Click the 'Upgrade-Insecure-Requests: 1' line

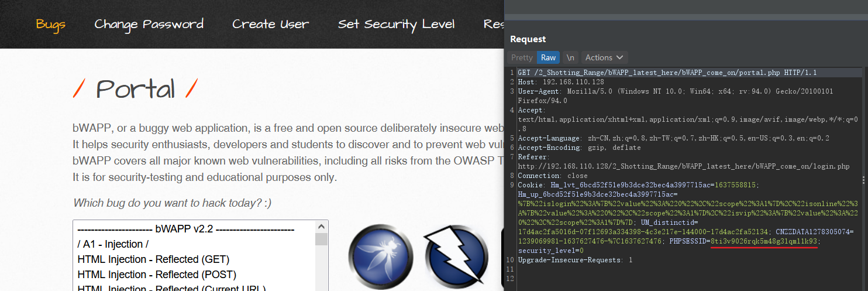click(575, 260)
